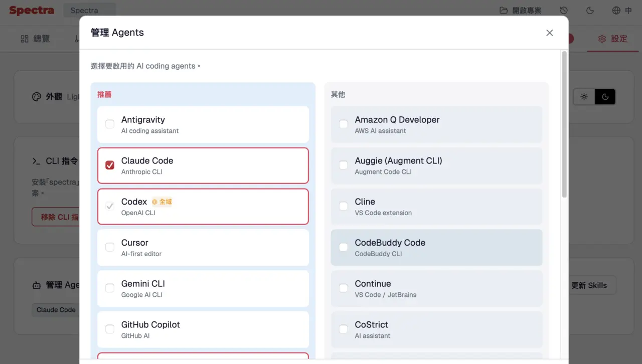This screenshot has width=642, height=364.
Task: Select the dark theme moon button
Action: point(605,97)
